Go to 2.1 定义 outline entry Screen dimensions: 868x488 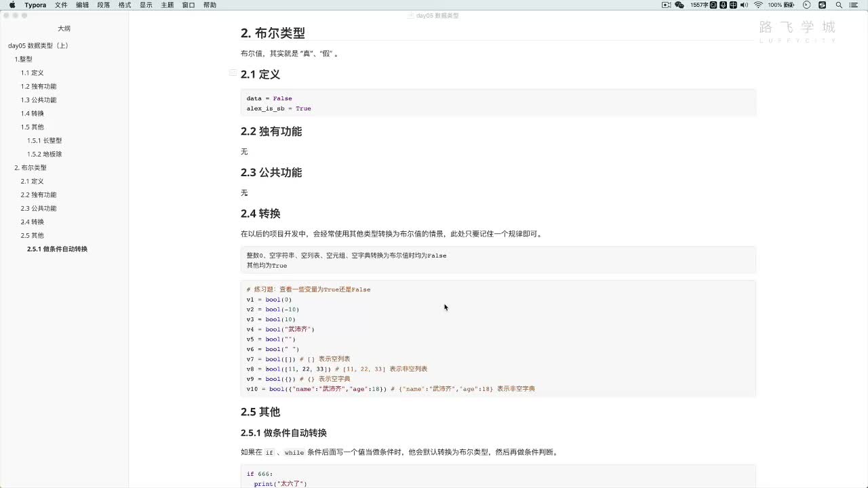[x=32, y=181]
